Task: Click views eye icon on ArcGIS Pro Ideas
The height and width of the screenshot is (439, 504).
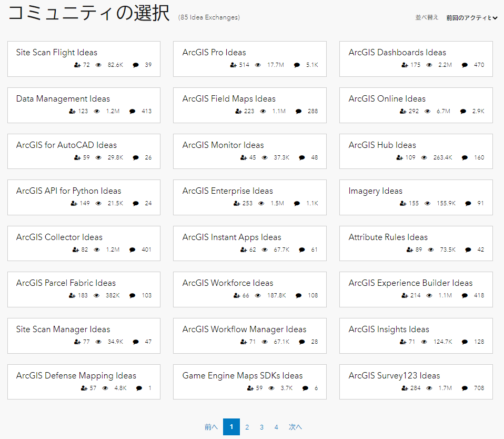Action: point(258,65)
